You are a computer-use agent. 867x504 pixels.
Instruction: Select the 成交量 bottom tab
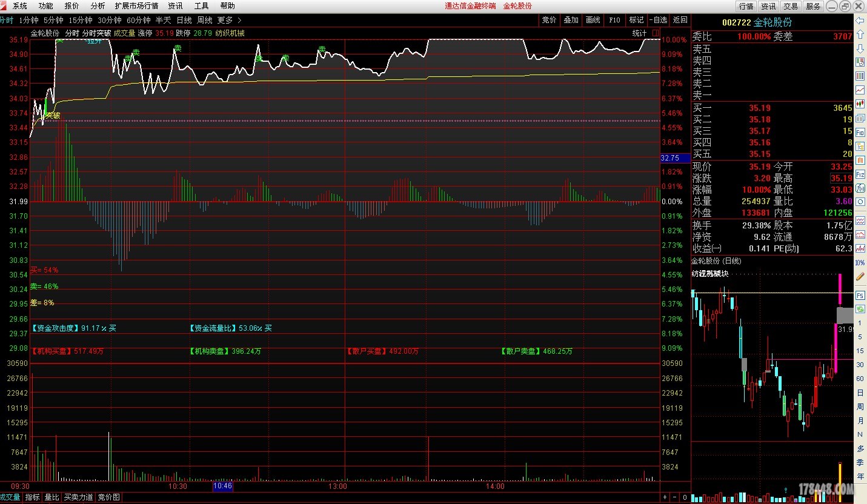(10, 497)
